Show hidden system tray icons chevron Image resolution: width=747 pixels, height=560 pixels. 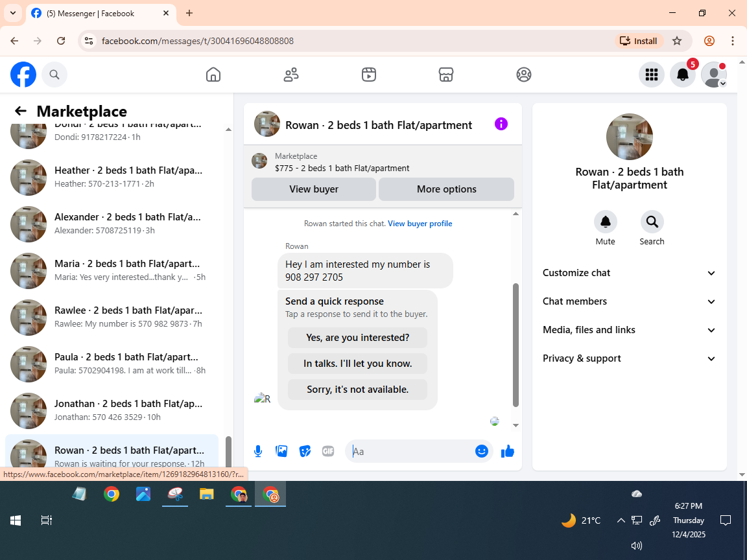(621, 520)
